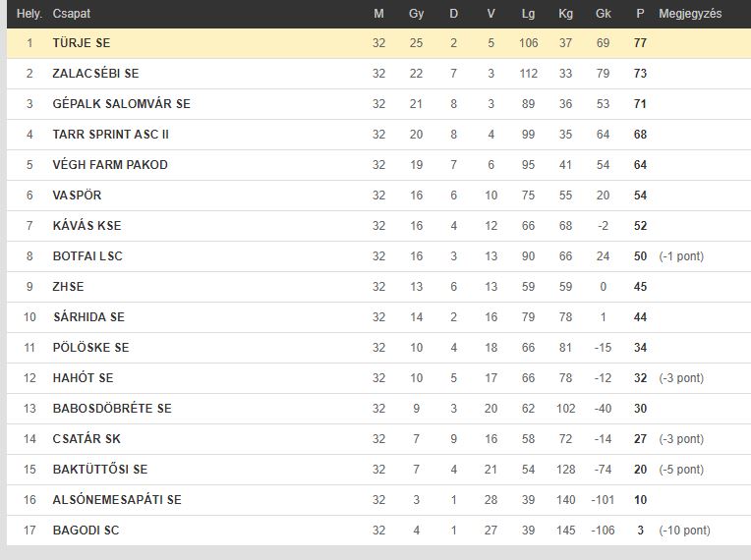The width and height of the screenshot is (751, 560).
Task: Click the BAGODI SC team
Action: pyautogui.click(x=86, y=531)
